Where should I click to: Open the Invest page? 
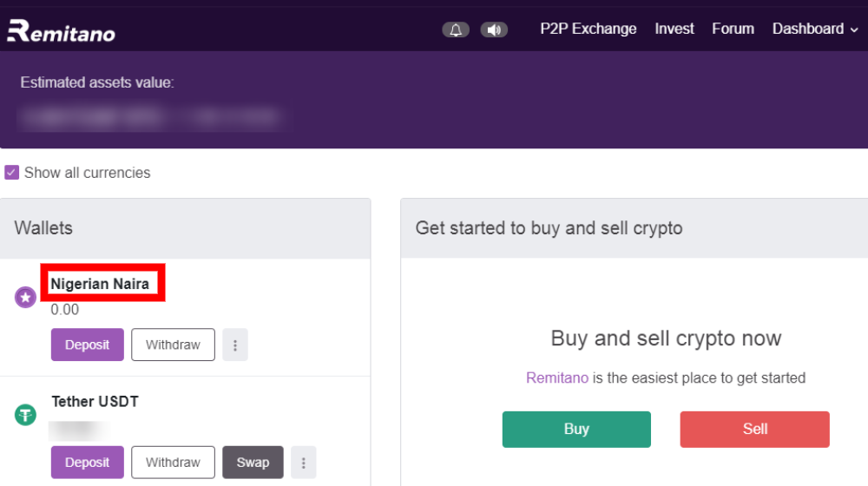point(674,29)
